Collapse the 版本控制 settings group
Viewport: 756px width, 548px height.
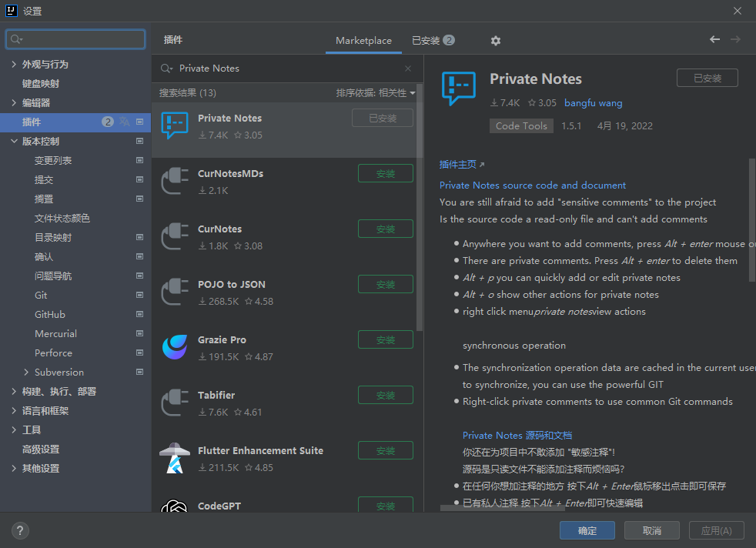pos(14,141)
